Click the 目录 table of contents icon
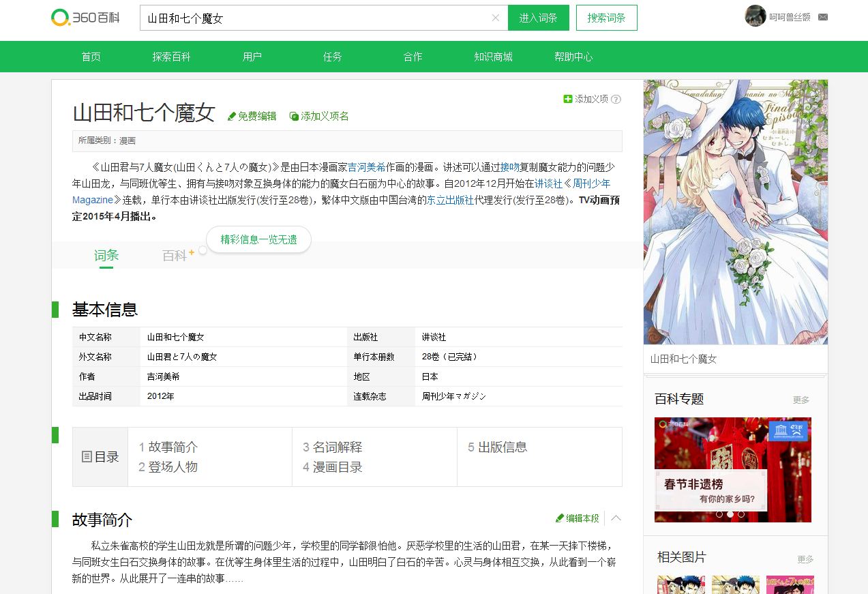This screenshot has height=594, width=868. (87, 457)
